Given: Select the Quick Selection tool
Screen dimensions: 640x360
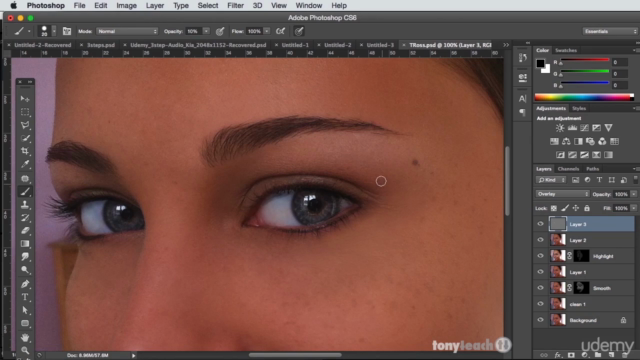Looking at the screenshot, I should point(25,138).
